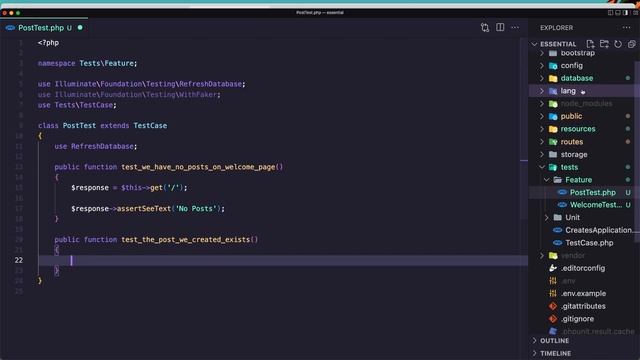Collapse the tests folder chevron
Viewport: 640px width, 360px height.
(542, 167)
